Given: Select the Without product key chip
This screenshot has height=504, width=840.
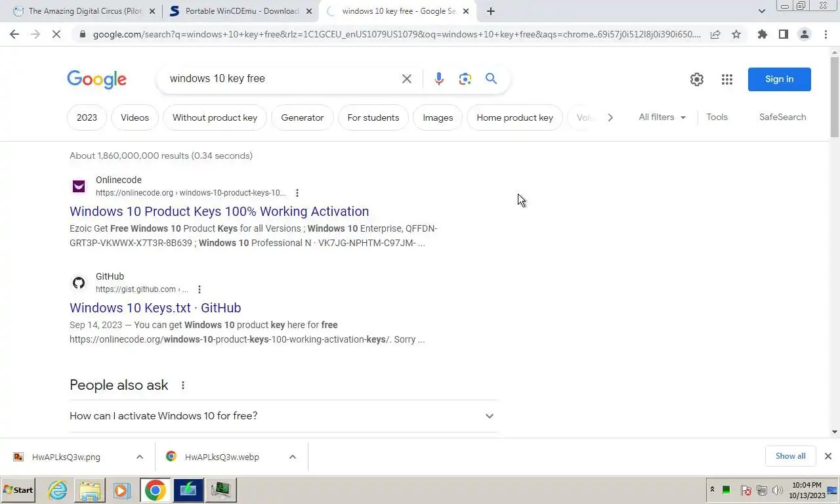Looking at the screenshot, I should (x=215, y=117).
